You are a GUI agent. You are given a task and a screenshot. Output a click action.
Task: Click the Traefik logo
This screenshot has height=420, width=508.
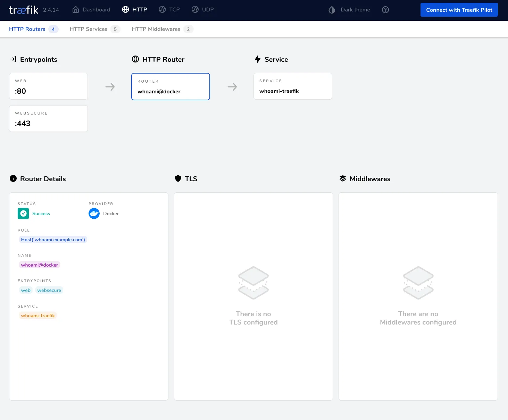point(24,10)
